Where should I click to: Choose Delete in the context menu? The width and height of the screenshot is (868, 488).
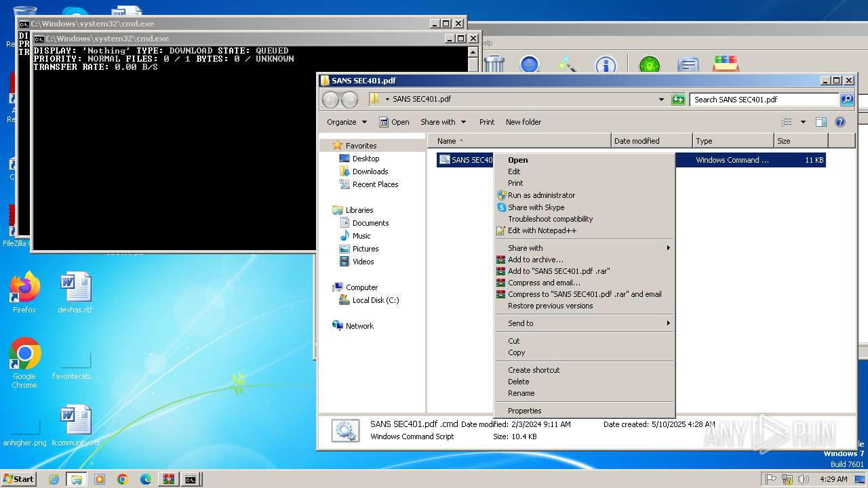(585, 382)
